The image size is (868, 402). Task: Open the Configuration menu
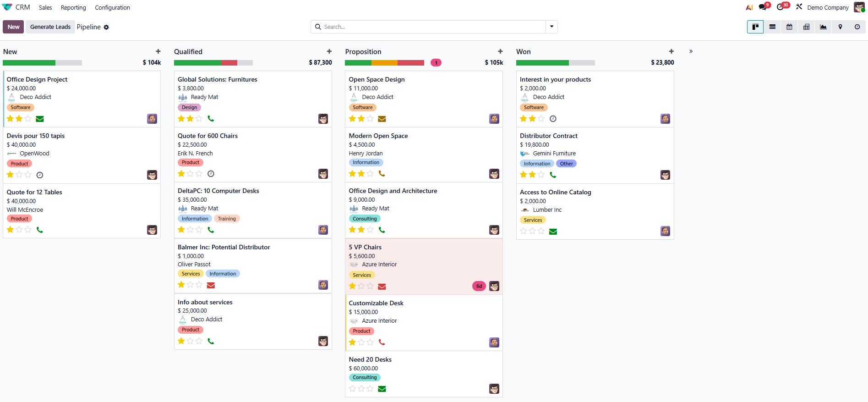(112, 8)
